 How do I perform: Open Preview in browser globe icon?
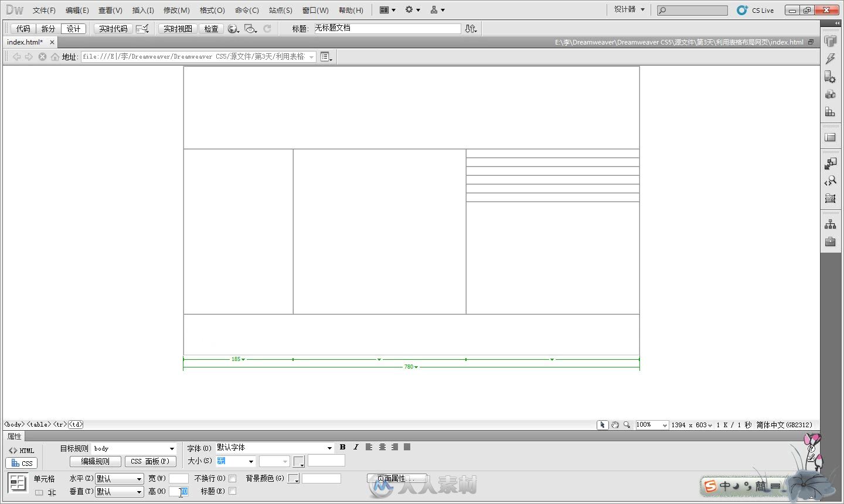click(233, 29)
